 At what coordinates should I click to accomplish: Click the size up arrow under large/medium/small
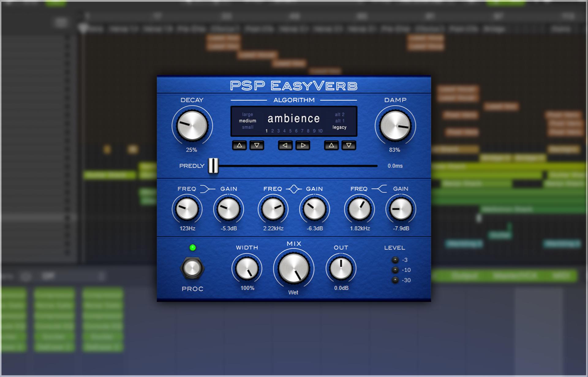point(239,145)
